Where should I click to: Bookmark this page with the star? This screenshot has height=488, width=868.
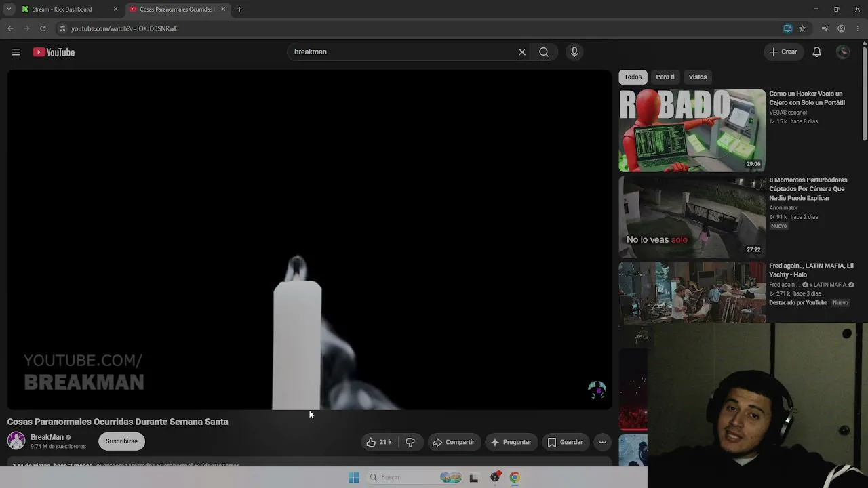[802, 28]
